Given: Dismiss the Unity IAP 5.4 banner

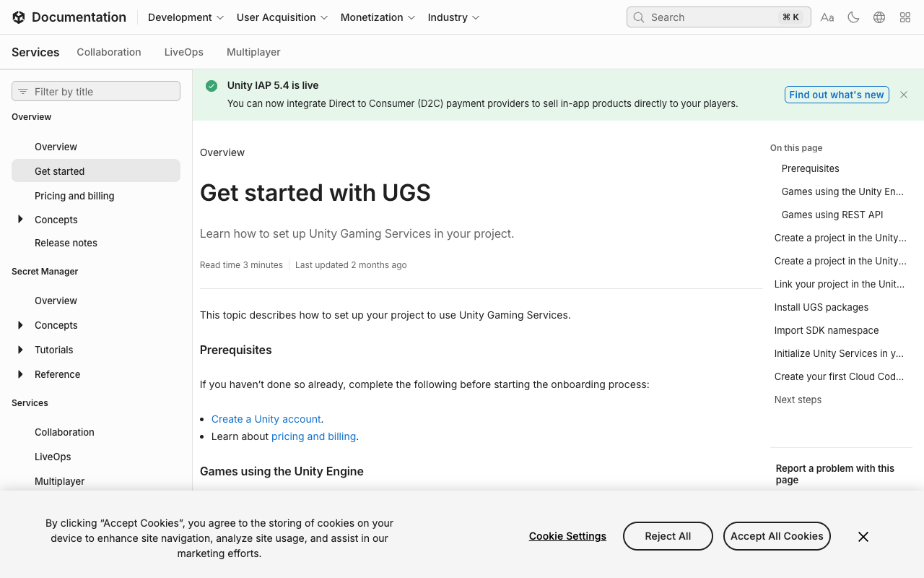Looking at the screenshot, I should 904,95.
